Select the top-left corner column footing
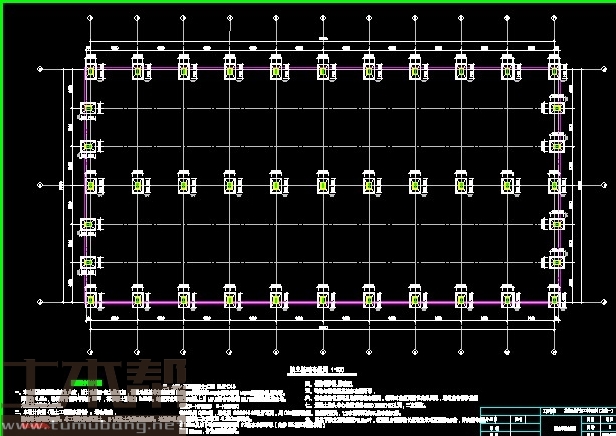Image resolution: width=616 pixels, height=436 pixels. click(x=91, y=70)
